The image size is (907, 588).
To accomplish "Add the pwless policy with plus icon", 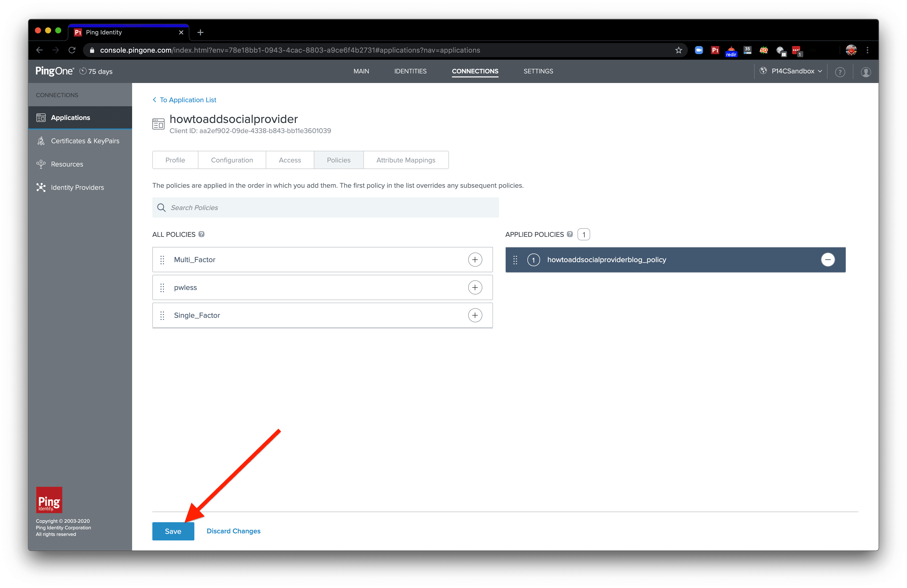I will tap(475, 287).
